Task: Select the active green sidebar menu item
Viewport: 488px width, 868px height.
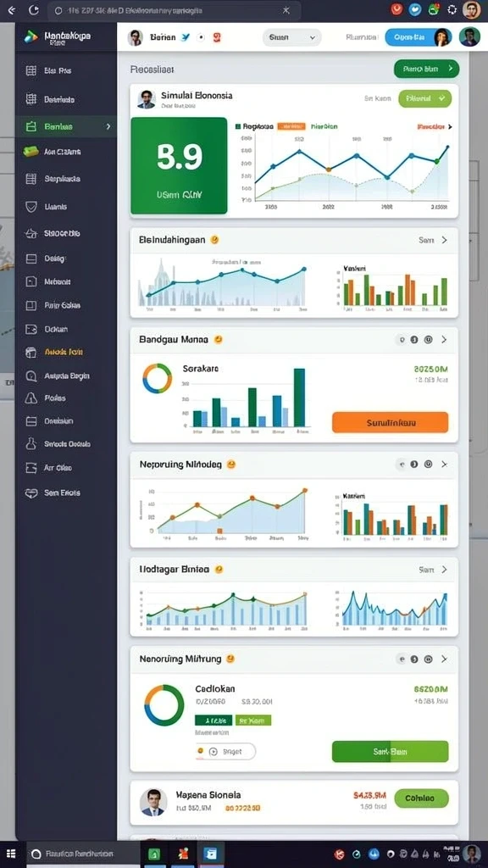Action: click(66, 126)
